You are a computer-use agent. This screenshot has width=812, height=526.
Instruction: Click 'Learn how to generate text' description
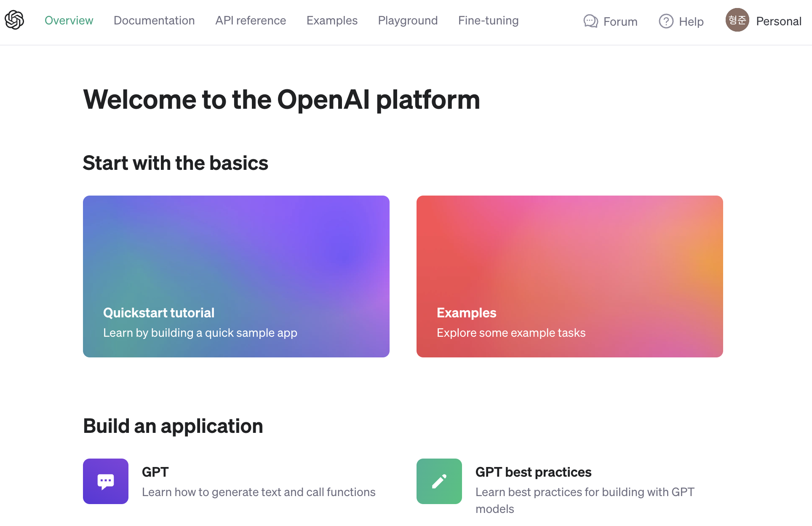pyautogui.click(x=259, y=492)
